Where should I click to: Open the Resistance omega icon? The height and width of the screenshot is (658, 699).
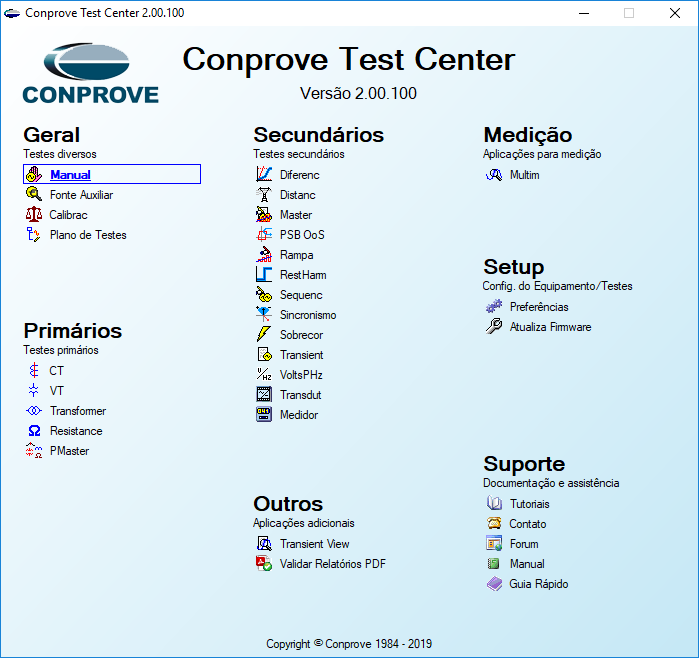34,431
